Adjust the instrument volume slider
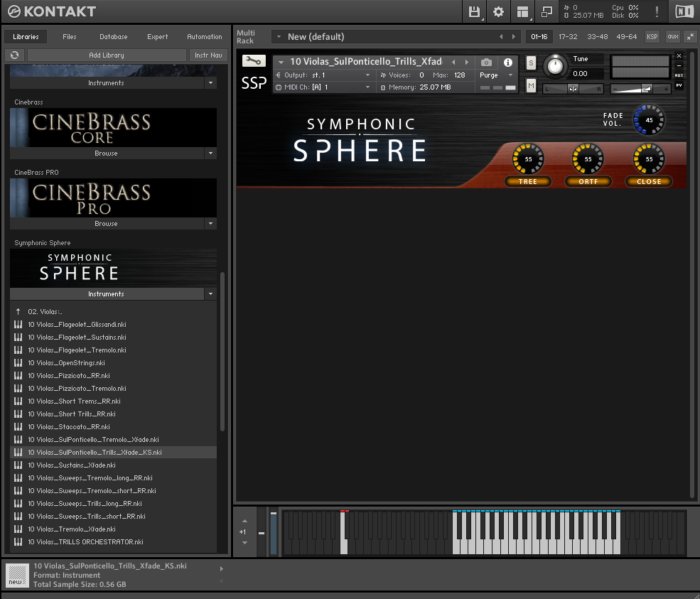Viewport: 700px width, 599px height. click(640, 90)
